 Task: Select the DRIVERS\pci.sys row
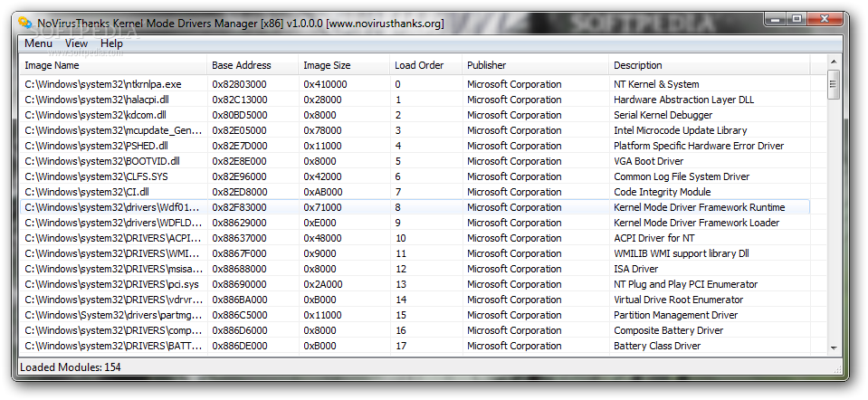415,284
